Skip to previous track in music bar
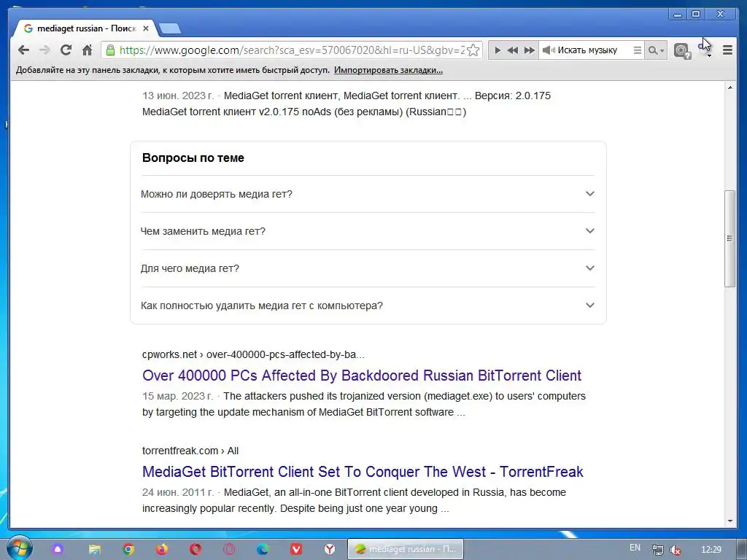The width and height of the screenshot is (747, 560). tap(513, 50)
